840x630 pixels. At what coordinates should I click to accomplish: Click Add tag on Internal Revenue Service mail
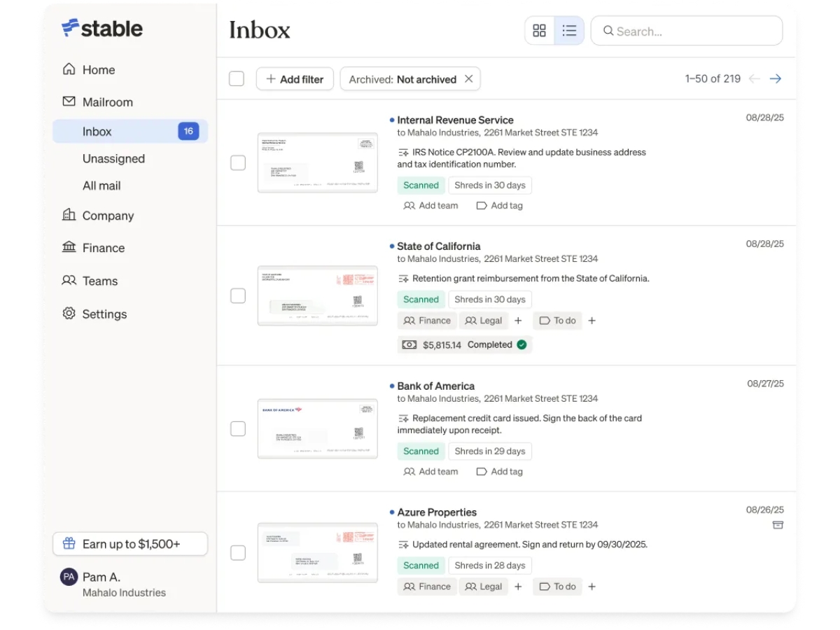[500, 206]
